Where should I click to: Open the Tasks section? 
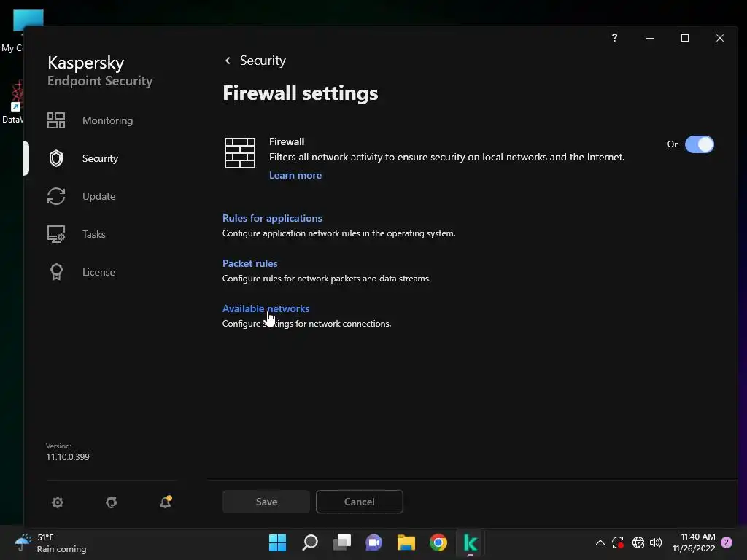tap(94, 234)
